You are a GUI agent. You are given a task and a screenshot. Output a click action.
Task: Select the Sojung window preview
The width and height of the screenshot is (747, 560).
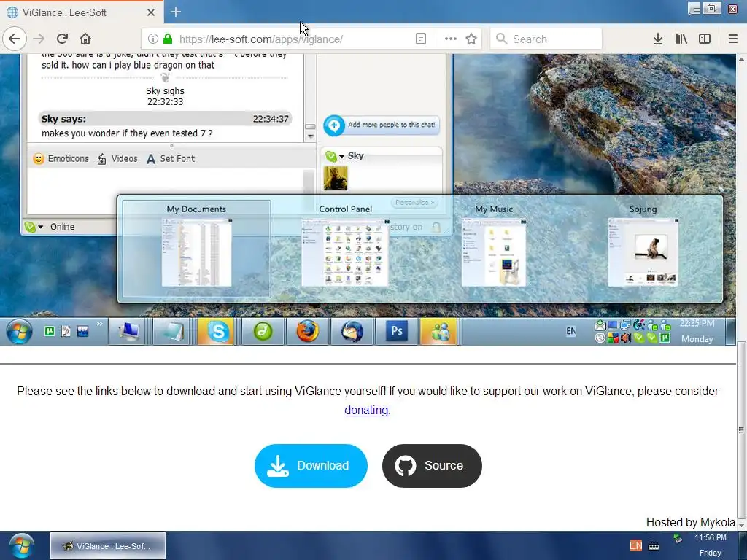coord(643,249)
